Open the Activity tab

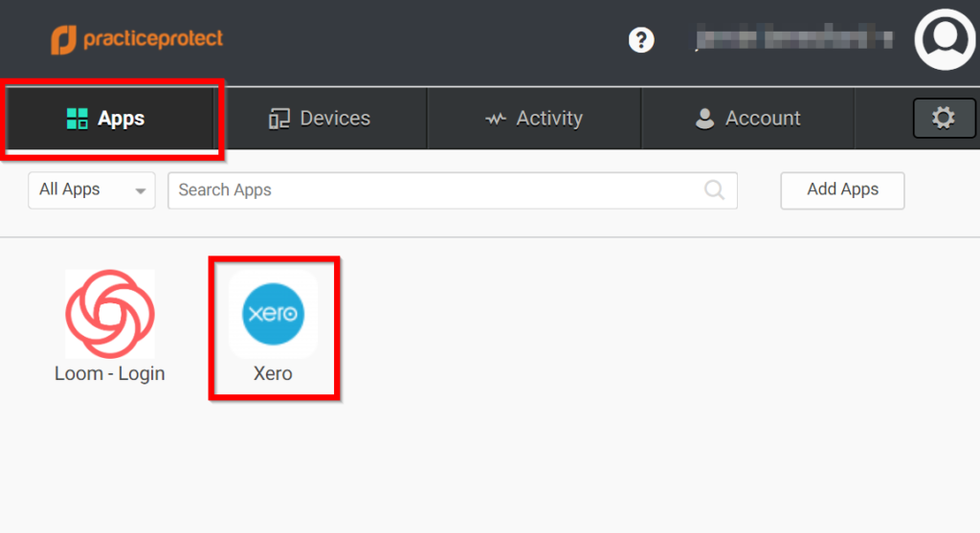tap(534, 118)
